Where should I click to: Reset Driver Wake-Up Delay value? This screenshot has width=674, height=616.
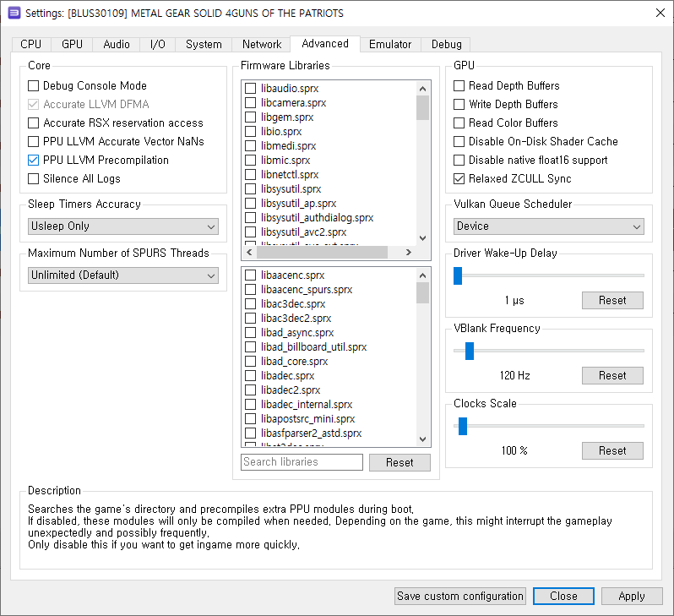(612, 300)
